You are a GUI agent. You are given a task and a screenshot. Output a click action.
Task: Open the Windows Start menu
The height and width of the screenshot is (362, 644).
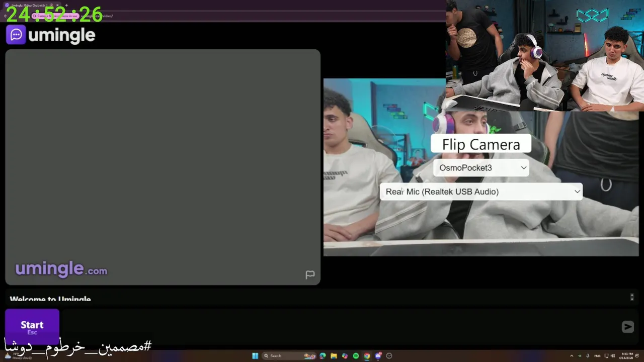tap(255, 356)
